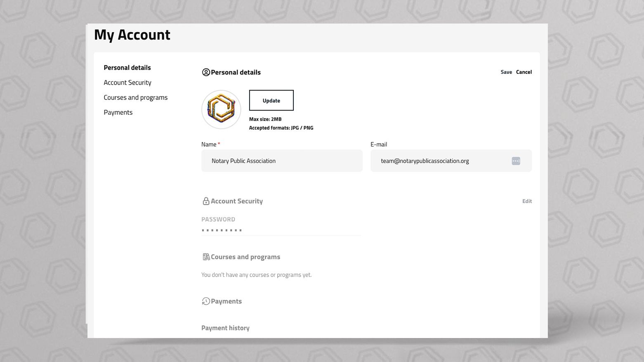
Task: Open Personal details in the left sidebar
Action: 127,68
